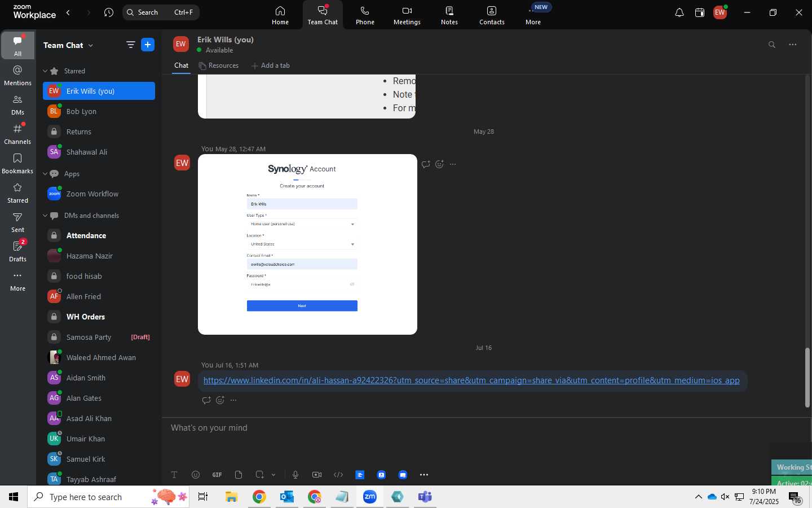812x508 pixels.
Task: Select the All chats sidebar item
Action: click(17, 46)
